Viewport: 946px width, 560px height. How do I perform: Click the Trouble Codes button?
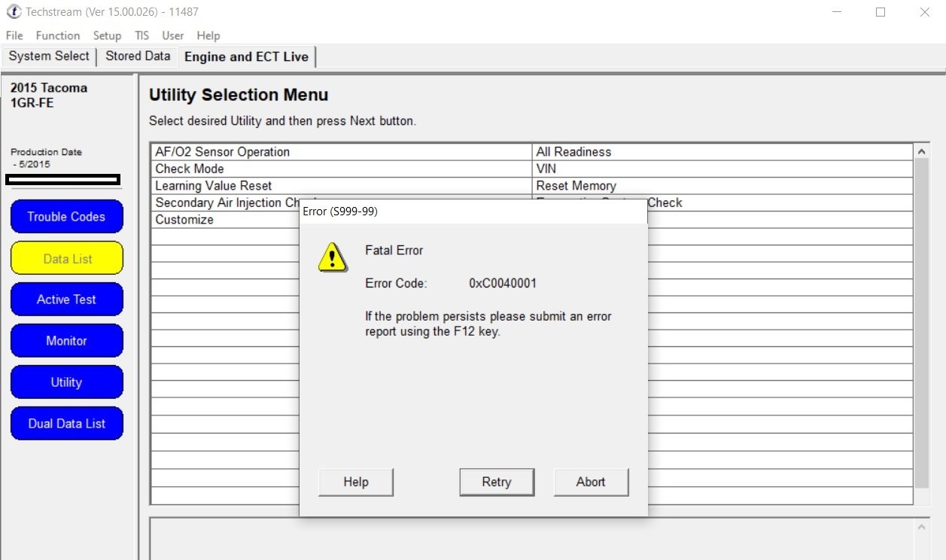(x=66, y=217)
